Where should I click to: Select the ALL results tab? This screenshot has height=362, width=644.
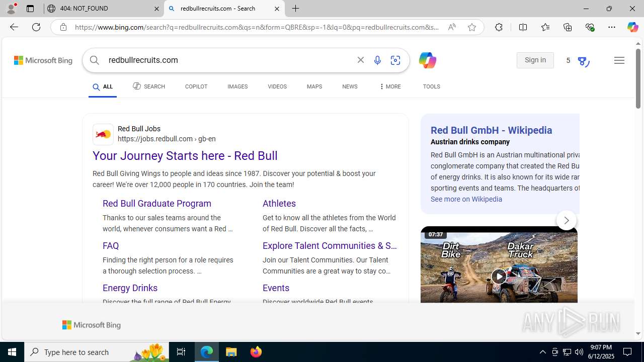tap(103, 87)
